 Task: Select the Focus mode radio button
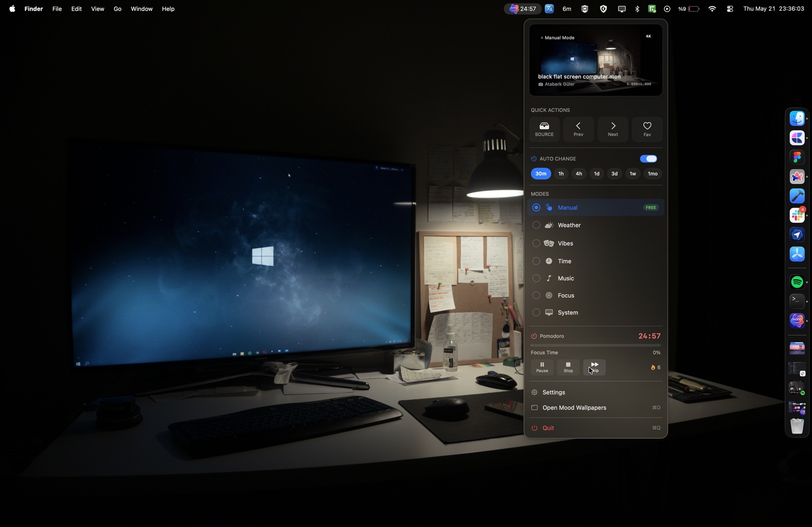coord(536,295)
